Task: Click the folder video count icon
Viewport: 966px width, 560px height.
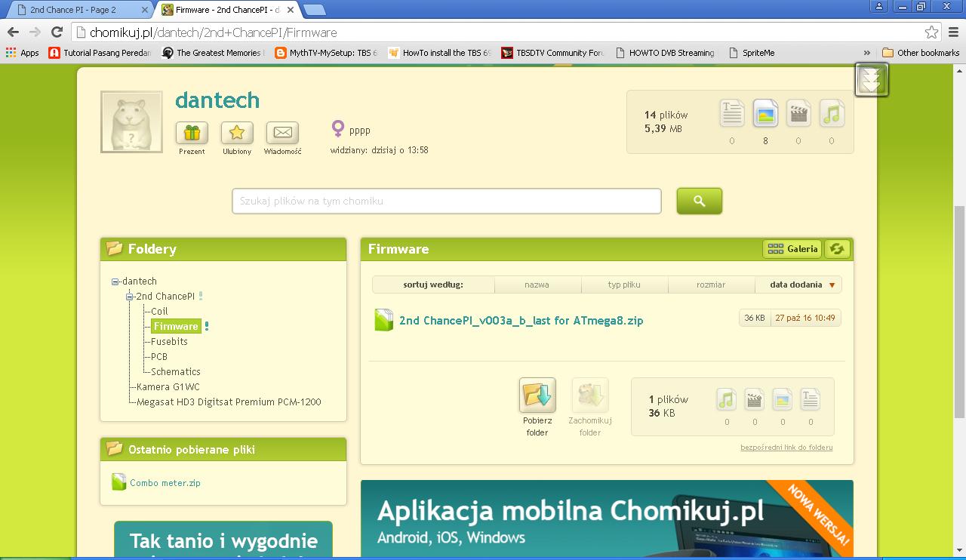Action: pyautogui.click(x=755, y=399)
